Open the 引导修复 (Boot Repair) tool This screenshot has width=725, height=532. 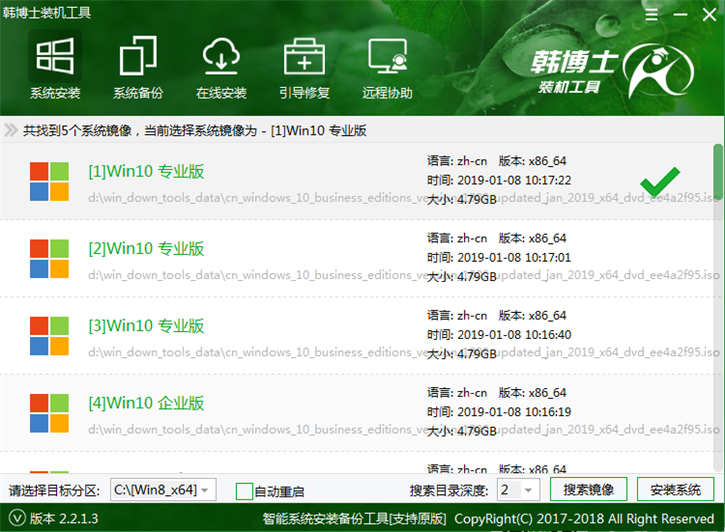pyautogui.click(x=304, y=67)
